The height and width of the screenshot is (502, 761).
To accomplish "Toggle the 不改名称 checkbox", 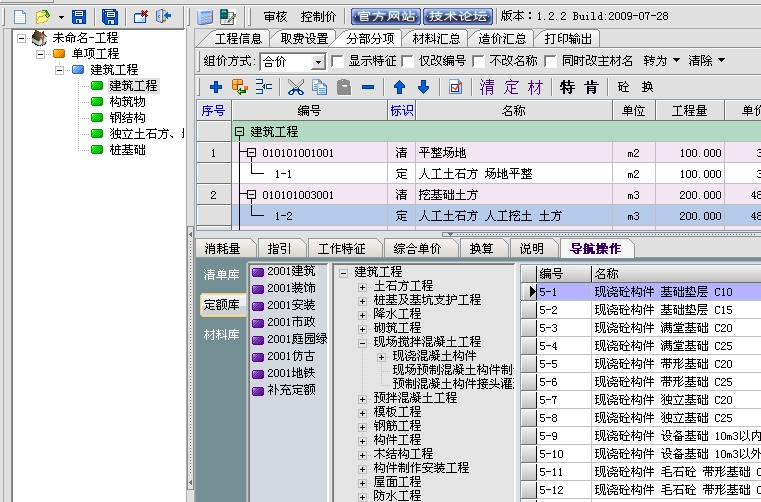I will 478,61.
